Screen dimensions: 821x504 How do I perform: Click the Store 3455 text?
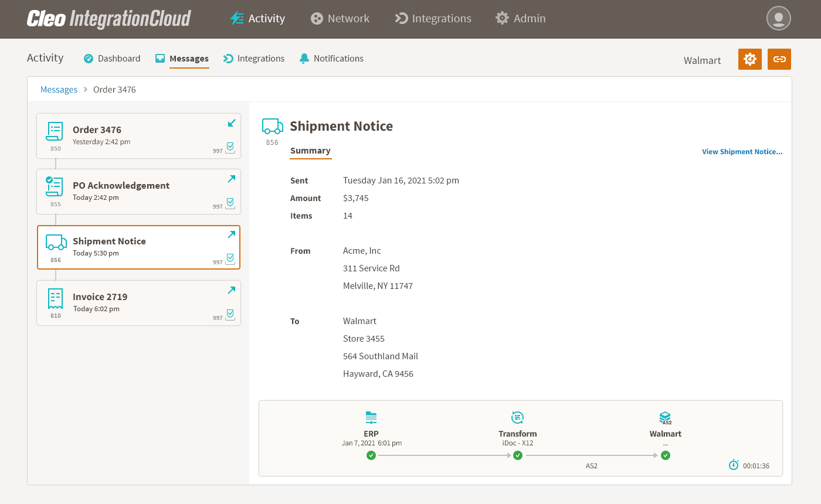[364, 339]
